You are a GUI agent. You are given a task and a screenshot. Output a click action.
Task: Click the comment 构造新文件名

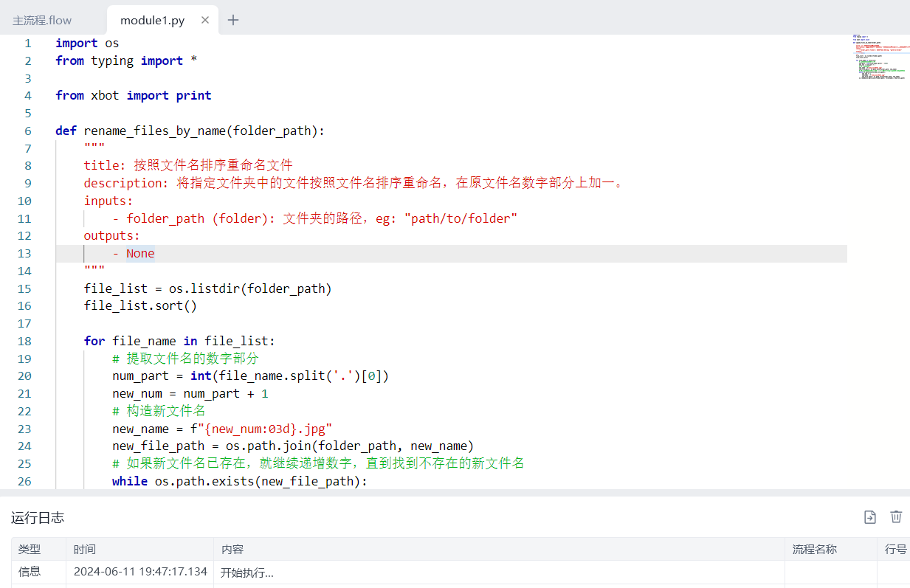pyautogui.click(x=159, y=411)
